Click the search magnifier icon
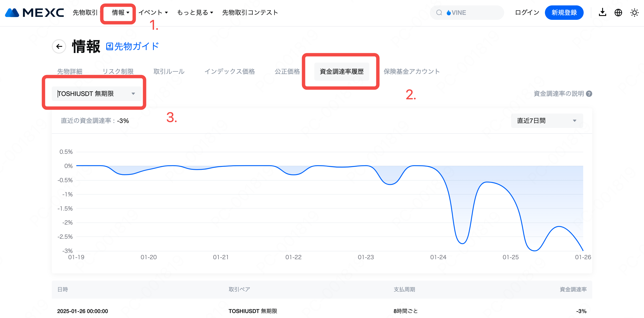Viewport: 644px width, 318px height. [x=439, y=13]
